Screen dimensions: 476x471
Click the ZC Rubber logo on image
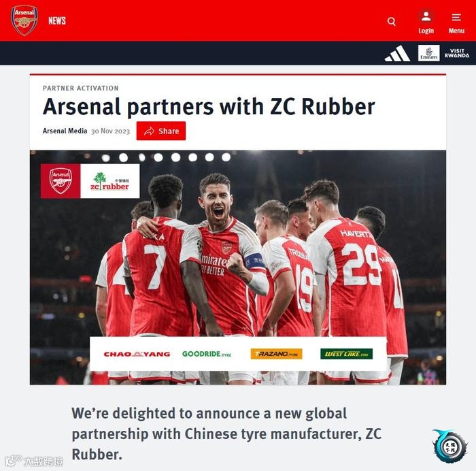(110, 182)
